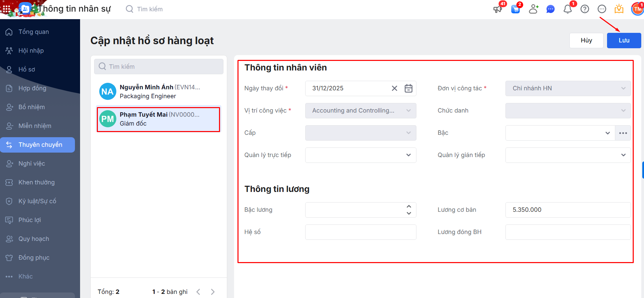The height and width of the screenshot is (298, 644).
Task: Open the app grid launcher icon
Action: pos(6,9)
